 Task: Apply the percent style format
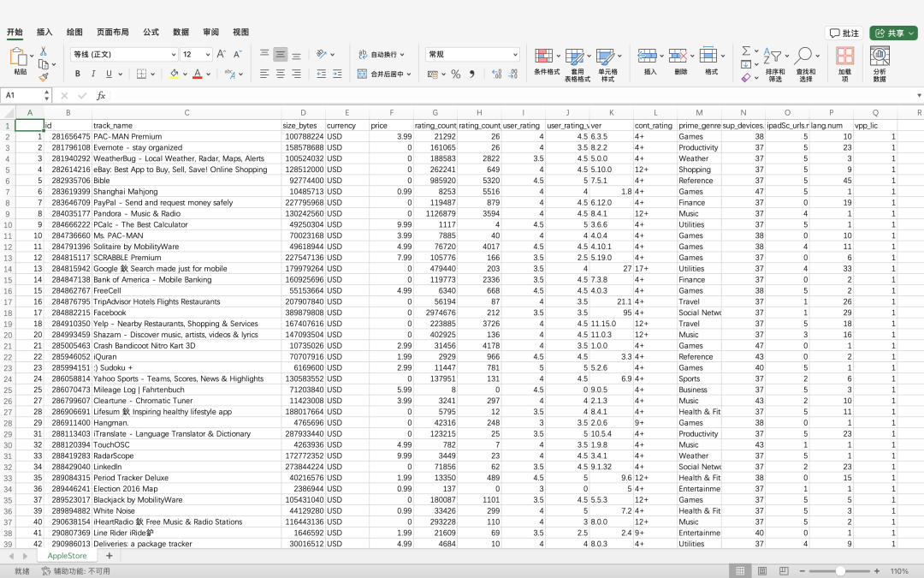tap(455, 74)
